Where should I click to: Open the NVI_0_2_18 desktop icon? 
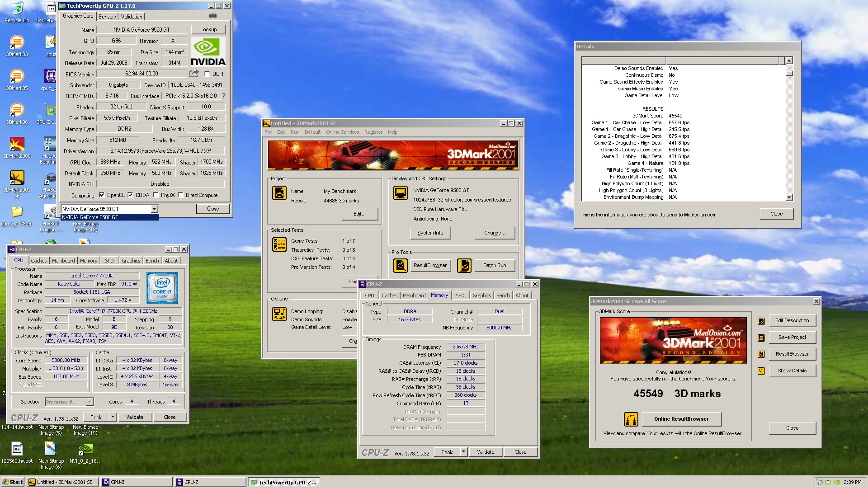click(x=85, y=453)
